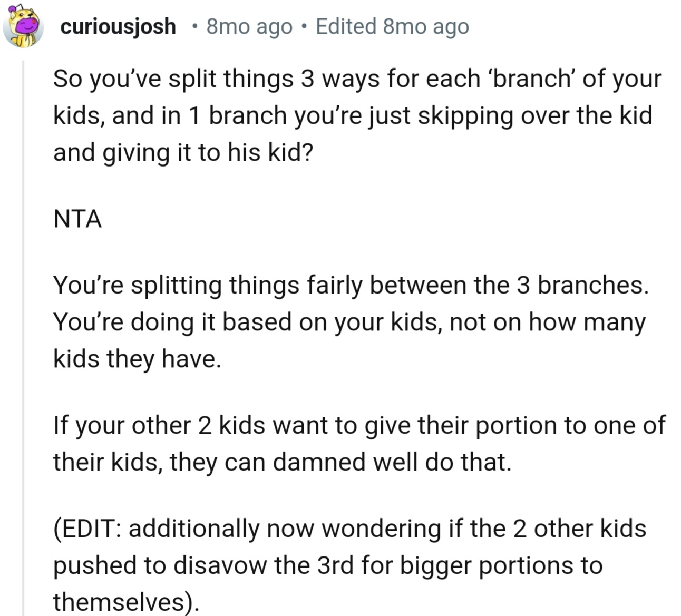Click the 8mo ago comment timestamp
The image size is (681, 616).
pos(249,26)
